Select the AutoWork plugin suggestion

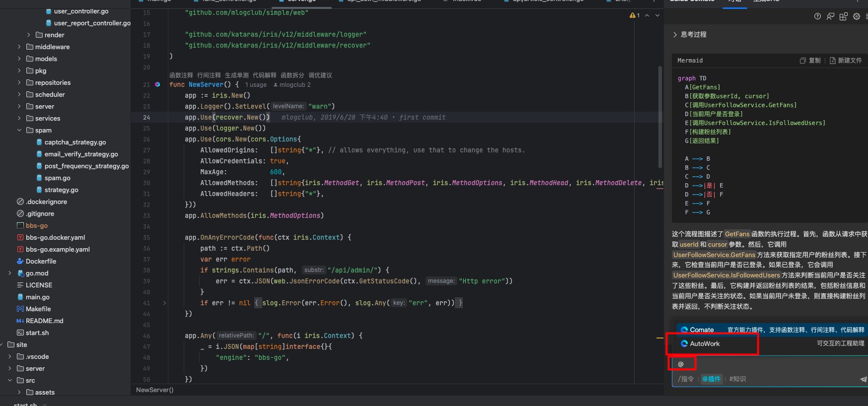(x=772, y=343)
